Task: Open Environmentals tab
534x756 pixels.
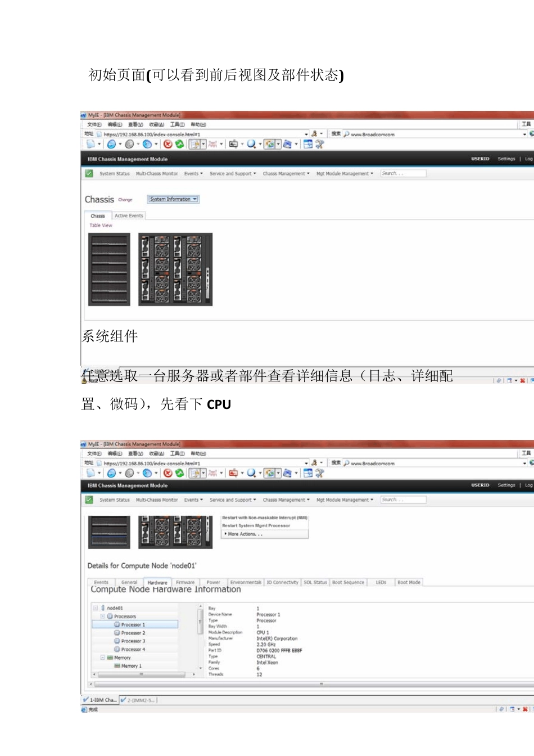Action: pos(246,582)
